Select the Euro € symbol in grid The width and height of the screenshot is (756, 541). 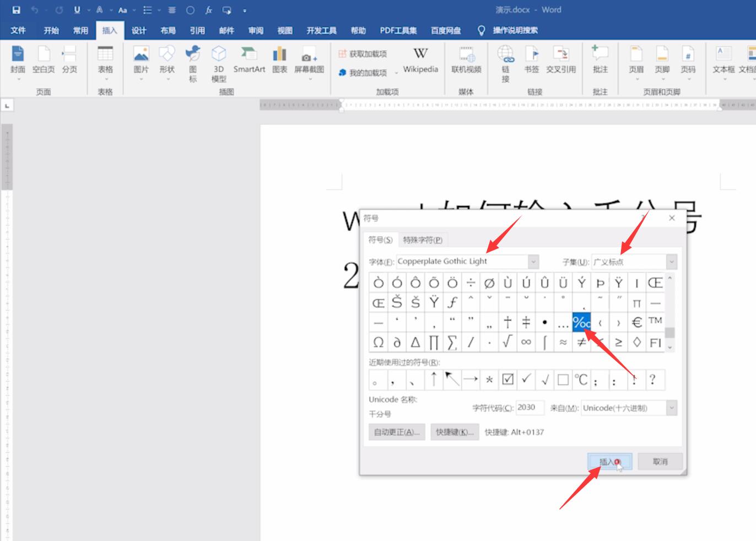click(x=637, y=322)
